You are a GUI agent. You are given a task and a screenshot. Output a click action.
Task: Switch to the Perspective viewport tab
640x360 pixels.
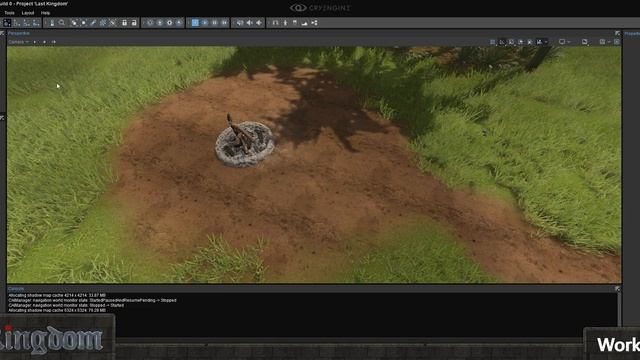[x=19, y=33]
